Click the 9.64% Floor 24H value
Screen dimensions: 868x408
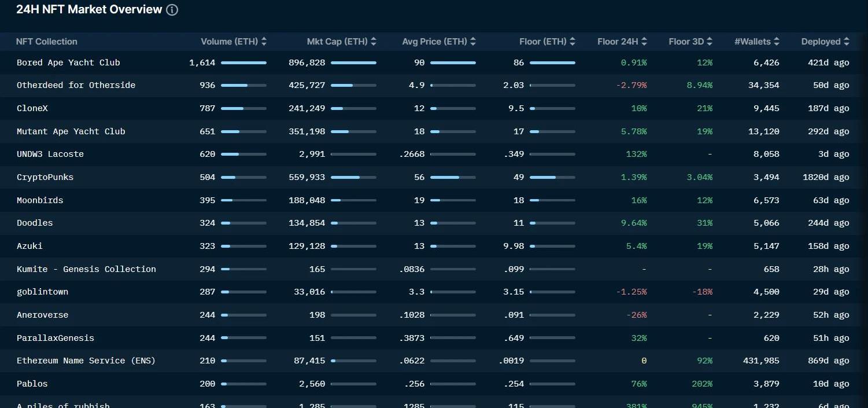coord(634,223)
